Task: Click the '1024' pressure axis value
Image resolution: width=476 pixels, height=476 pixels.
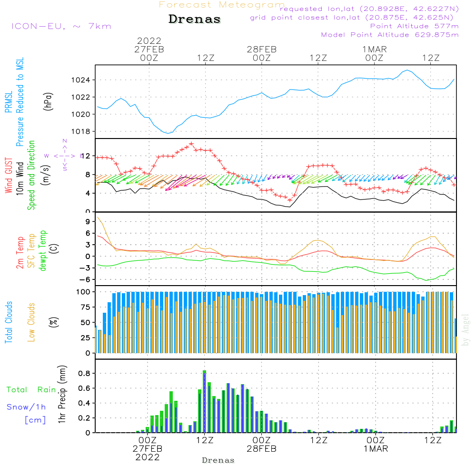Action: pos(81,80)
